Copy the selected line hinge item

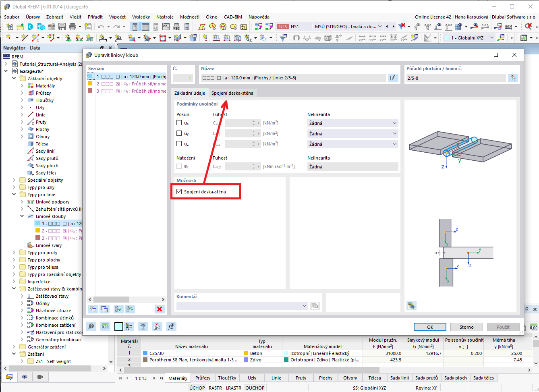point(105,309)
